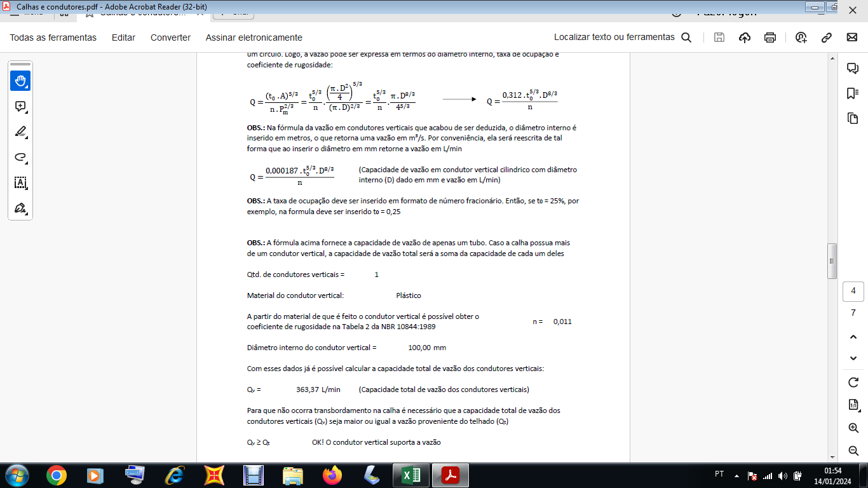This screenshot has width=868, height=488.
Task: Open page display fit options
Action: (853, 405)
